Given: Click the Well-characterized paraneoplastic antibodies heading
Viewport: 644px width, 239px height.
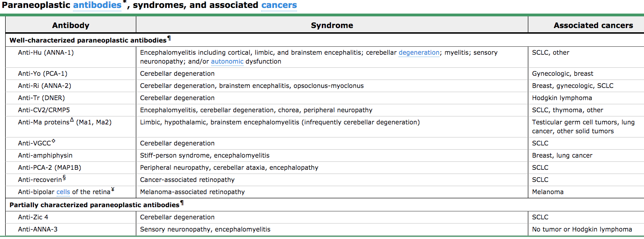Looking at the screenshot, I should tap(88, 40).
